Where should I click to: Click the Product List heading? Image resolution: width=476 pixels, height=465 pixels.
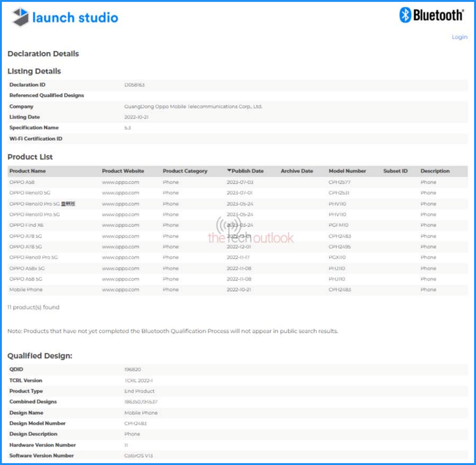[30, 157]
